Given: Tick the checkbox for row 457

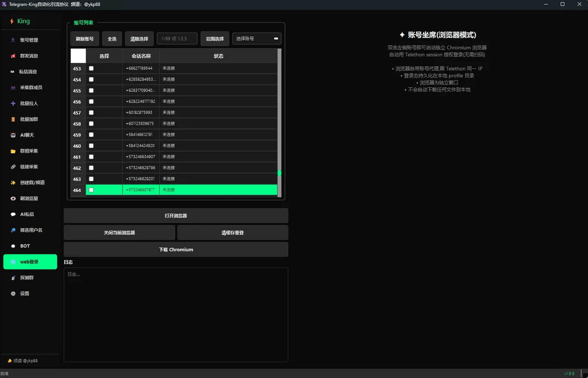Looking at the screenshot, I should point(91,113).
